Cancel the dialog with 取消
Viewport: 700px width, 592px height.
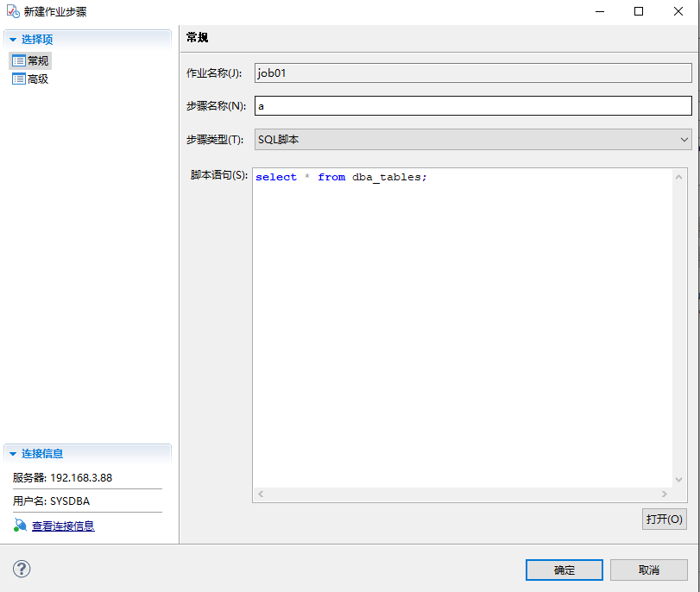point(649,570)
